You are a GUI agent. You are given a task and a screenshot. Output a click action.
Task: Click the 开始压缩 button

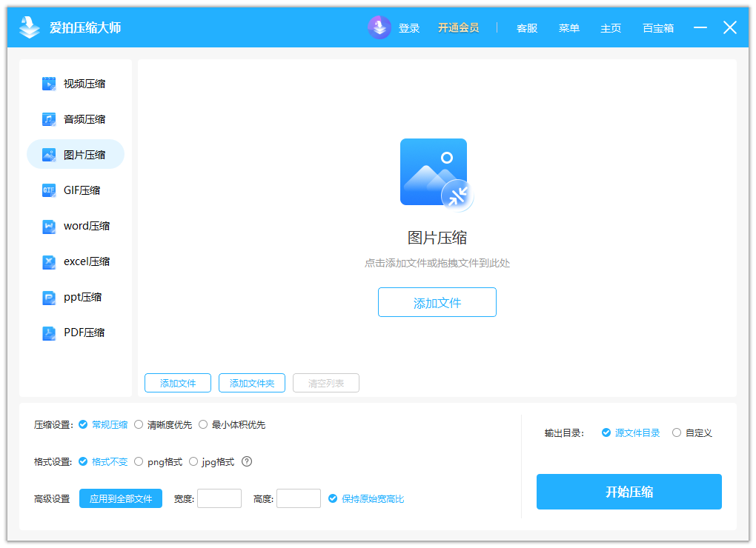629,492
